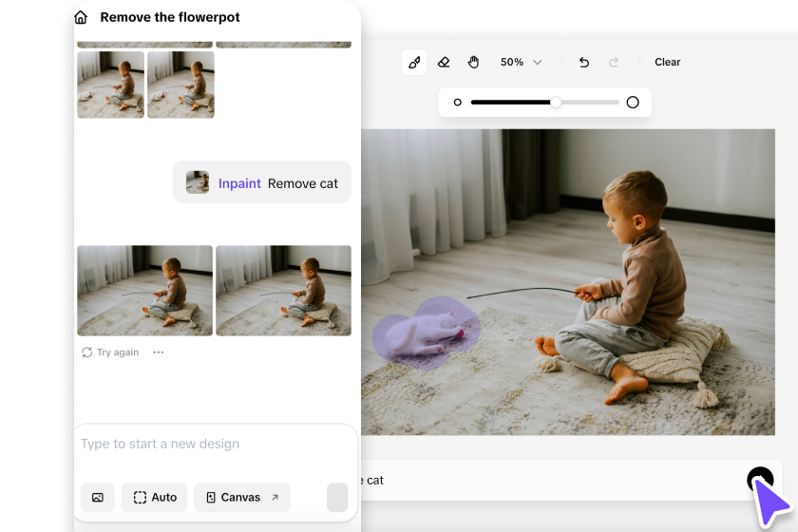Open the Canvas button
The width and height of the screenshot is (798, 532).
pos(242,497)
